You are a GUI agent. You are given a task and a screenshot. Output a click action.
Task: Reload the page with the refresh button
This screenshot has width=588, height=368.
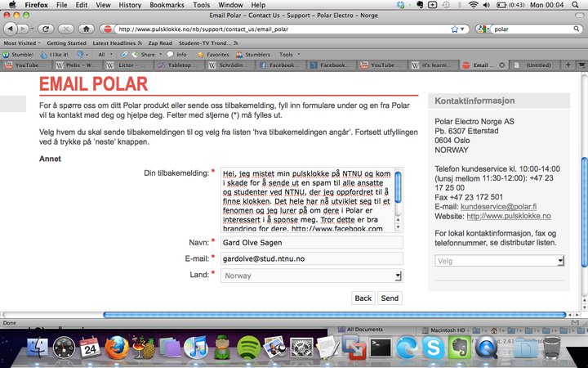46,29
